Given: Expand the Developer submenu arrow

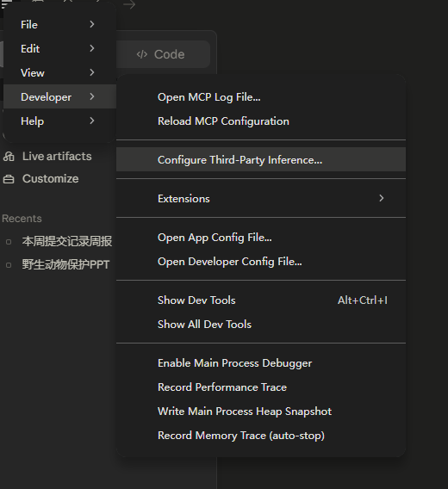Looking at the screenshot, I should [92, 96].
